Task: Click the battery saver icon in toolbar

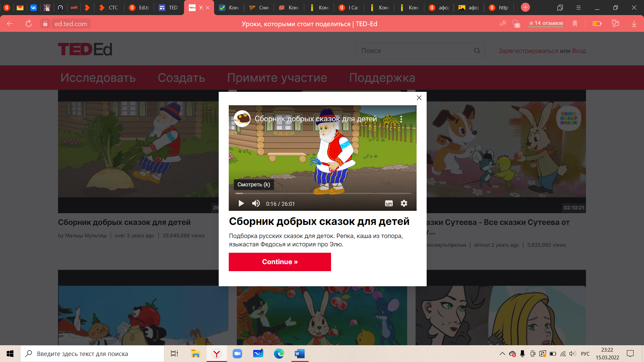Action: pyautogui.click(x=597, y=23)
